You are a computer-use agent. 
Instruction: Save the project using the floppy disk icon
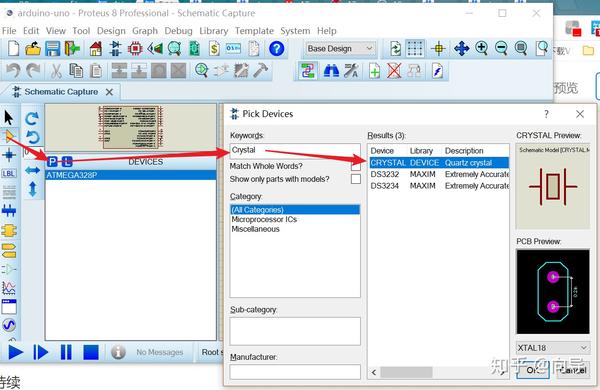click(52, 49)
